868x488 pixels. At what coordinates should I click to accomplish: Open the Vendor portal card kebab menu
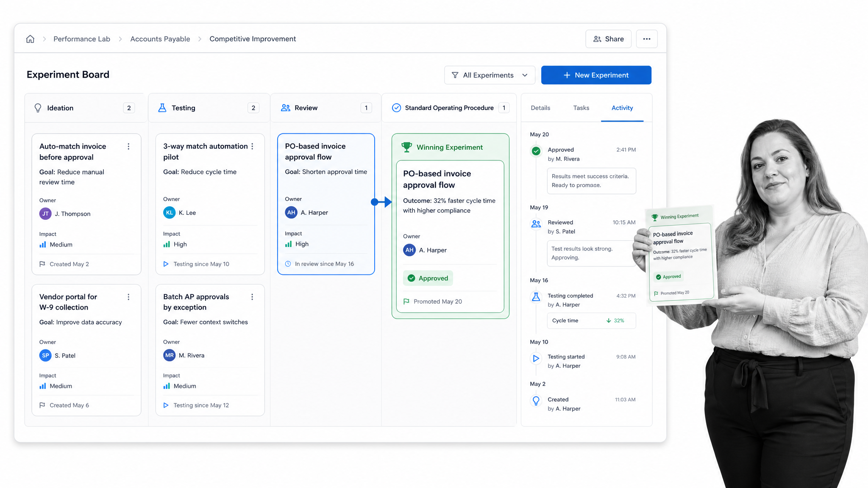(128, 297)
